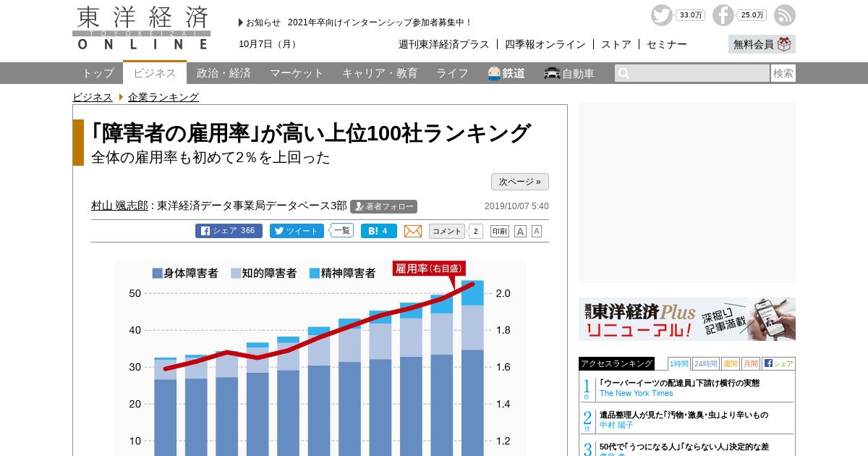Screen dimensions: 868x456
Task: Click the comment count 2 bubble
Action: tap(475, 231)
